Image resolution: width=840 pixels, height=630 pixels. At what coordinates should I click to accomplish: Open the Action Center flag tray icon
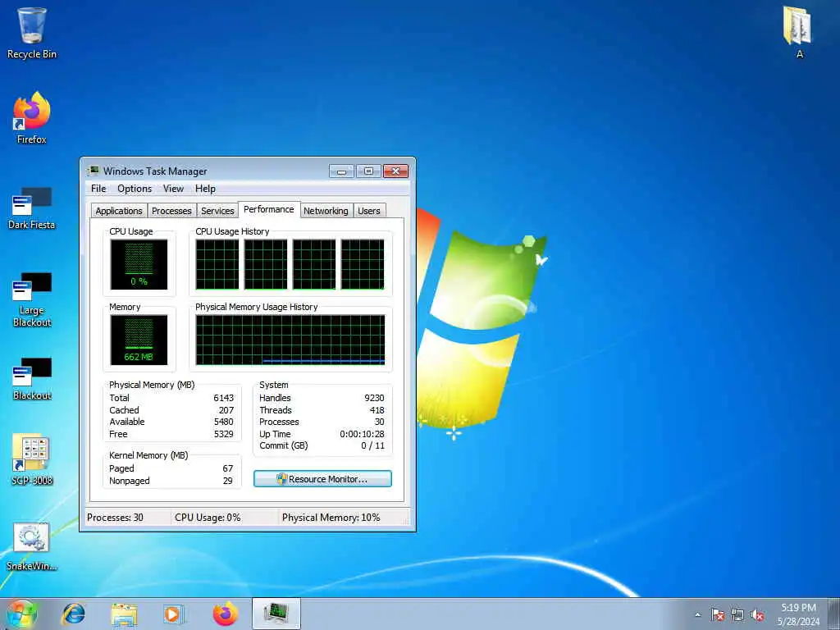(718, 615)
